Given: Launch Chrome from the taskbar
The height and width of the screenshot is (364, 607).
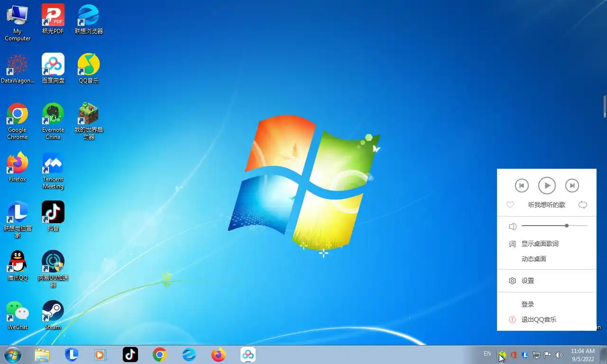Looking at the screenshot, I should coord(160,355).
